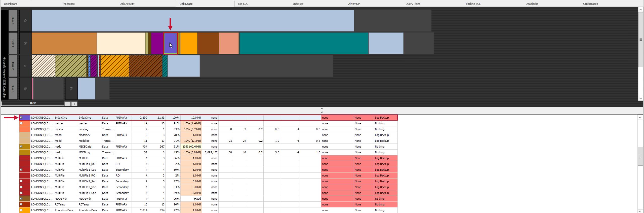This screenshot has height=213, width=644.
Task: Click the Disk 0 label
Action: pyautogui.click(x=13, y=21)
